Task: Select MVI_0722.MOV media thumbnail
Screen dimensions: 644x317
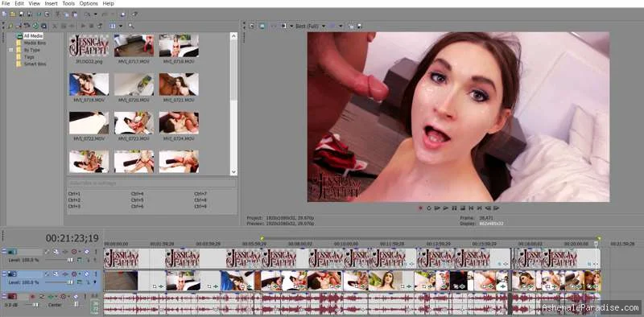Action: click(89, 124)
